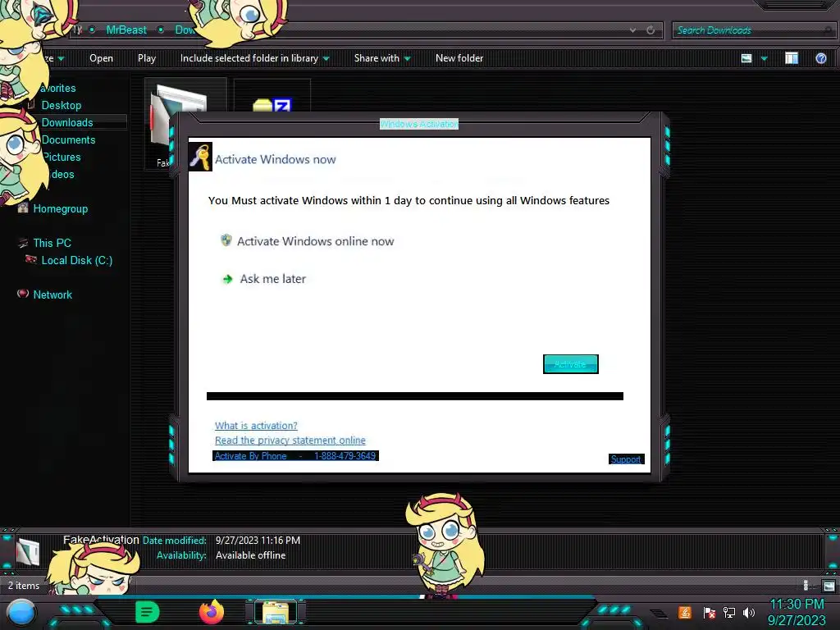Select Network in the navigation pane
Screen dimensions: 840x630
[52, 294]
